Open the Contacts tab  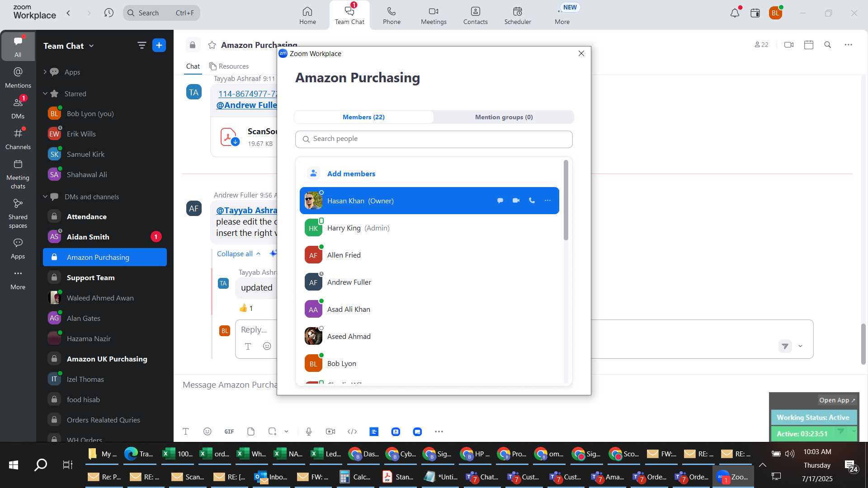pos(475,15)
